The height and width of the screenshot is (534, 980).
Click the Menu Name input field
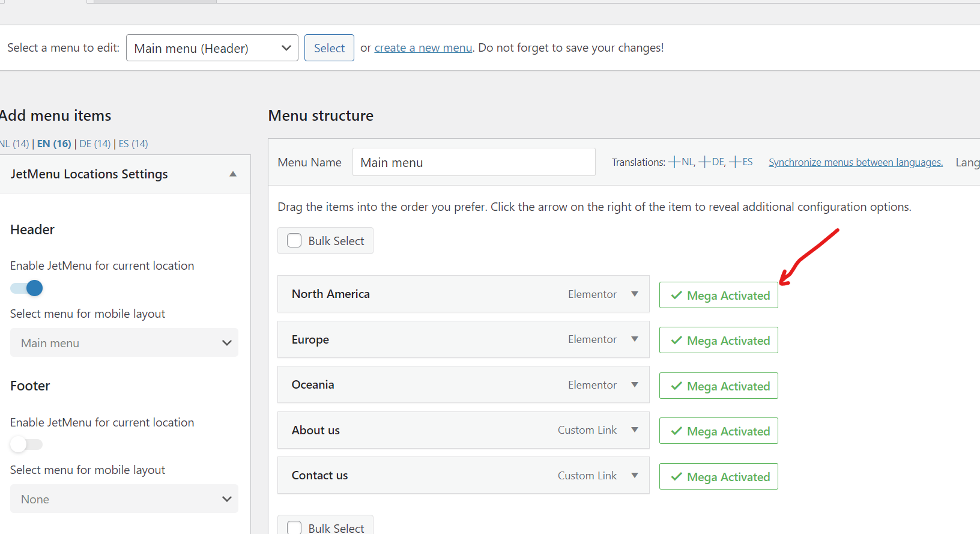[473, 162]
